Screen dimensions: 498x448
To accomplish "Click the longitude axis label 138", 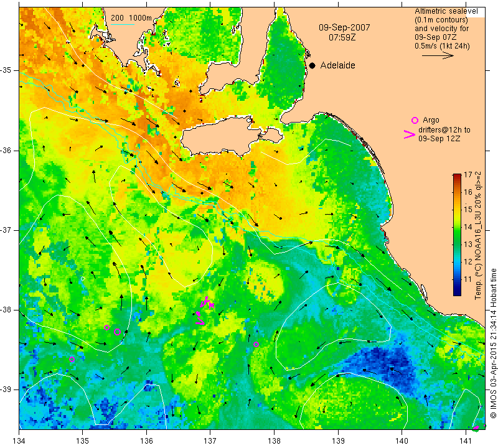I will (274, 441).
